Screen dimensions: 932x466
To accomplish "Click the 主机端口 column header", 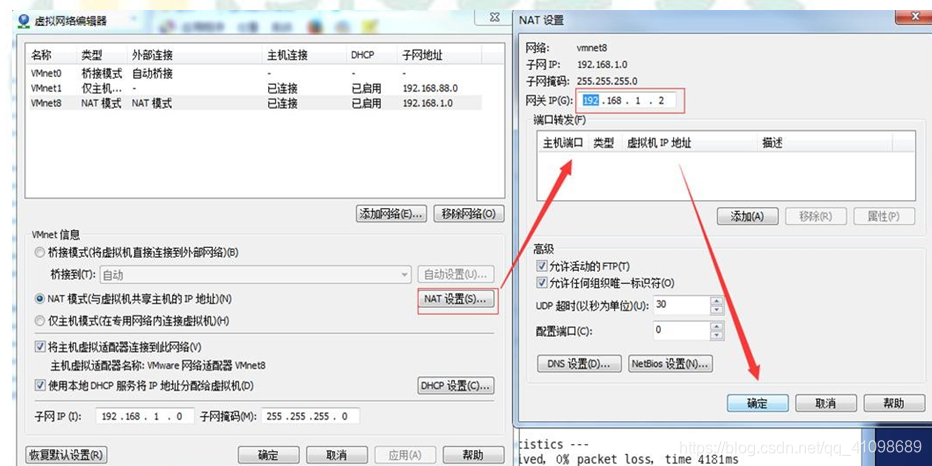I will point(563,143).
